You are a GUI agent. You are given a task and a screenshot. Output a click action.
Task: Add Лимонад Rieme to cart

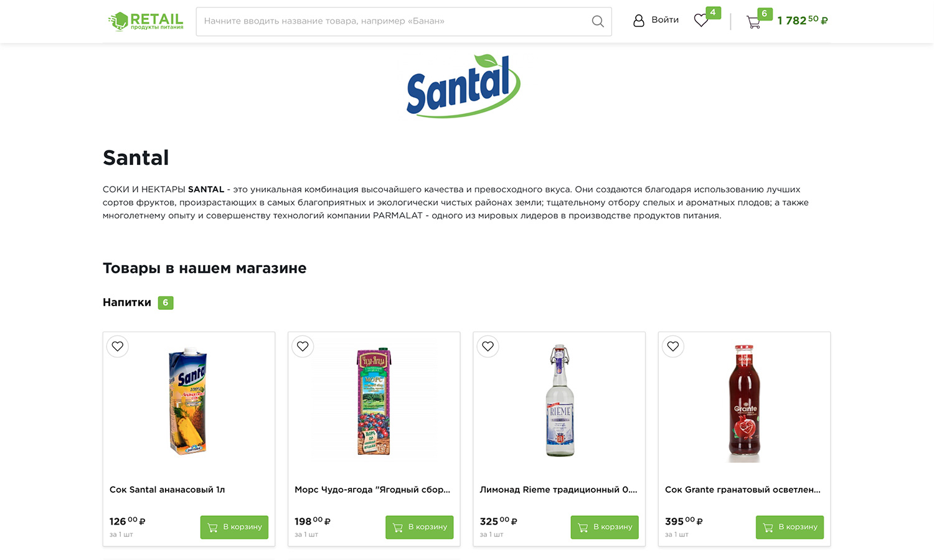(x=605, y=527)
